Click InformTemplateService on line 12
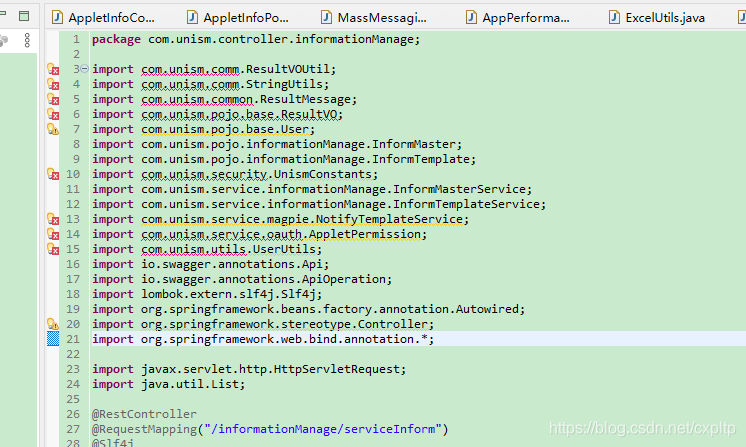This screenshot has height=447, width=746. pos(467,204)
